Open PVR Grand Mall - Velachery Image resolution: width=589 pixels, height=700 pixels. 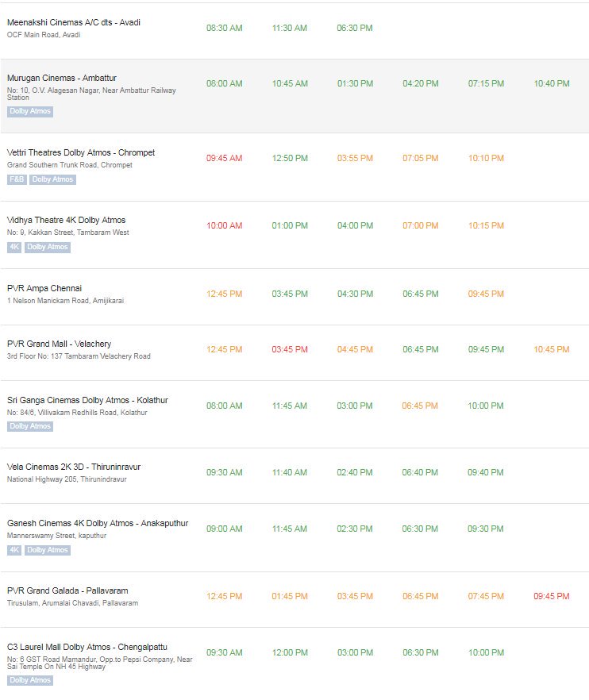click(x=59, y=344)
